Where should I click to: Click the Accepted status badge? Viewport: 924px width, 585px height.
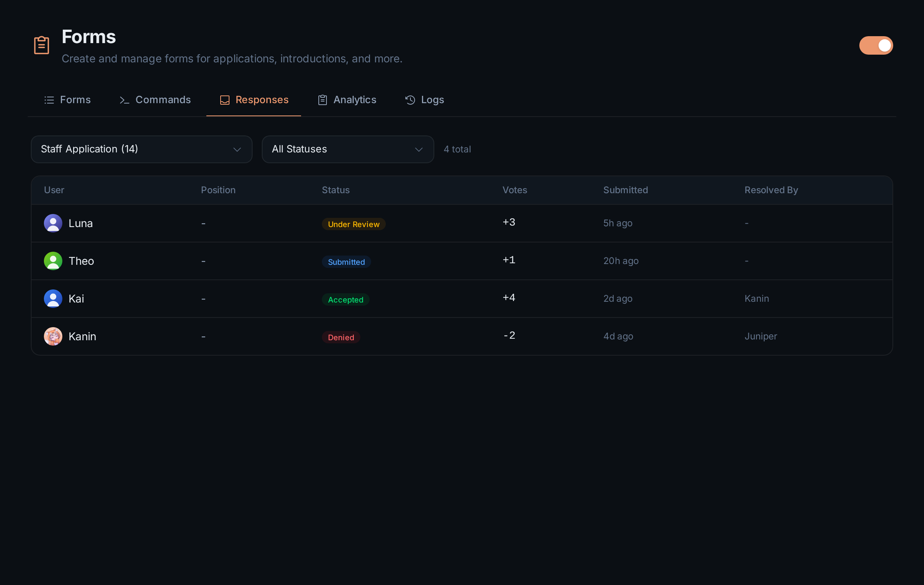pos(346,299)
